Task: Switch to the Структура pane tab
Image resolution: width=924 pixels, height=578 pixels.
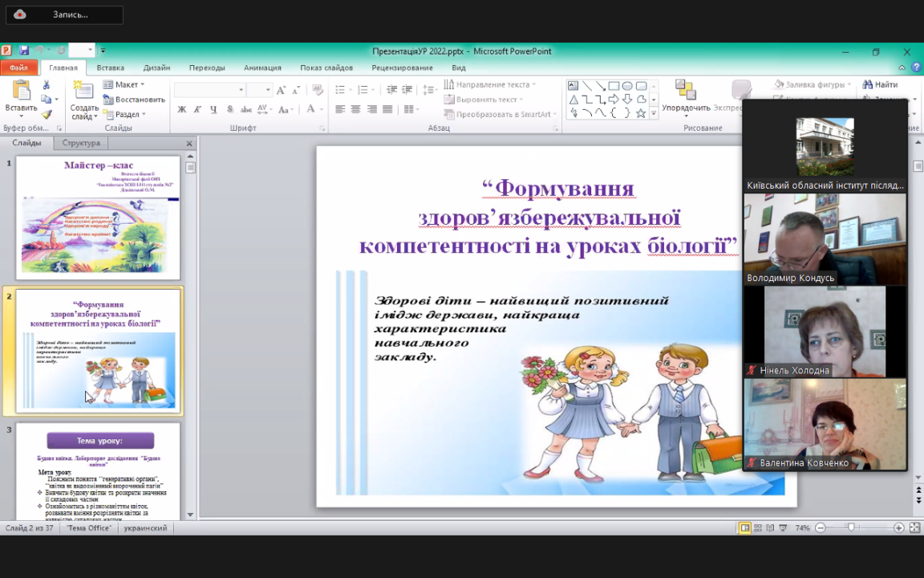Action: (81, 143)
